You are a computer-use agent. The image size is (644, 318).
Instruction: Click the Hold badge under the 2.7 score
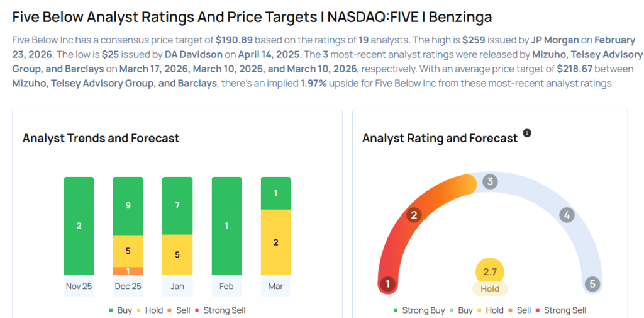pyautogui.click(x=490, y=289)
